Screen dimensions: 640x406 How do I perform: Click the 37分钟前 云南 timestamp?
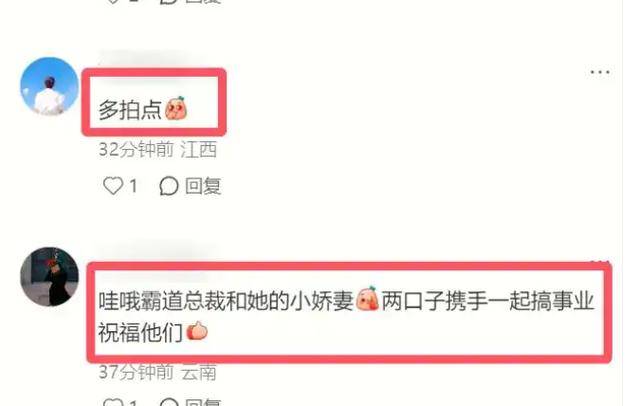[158, 372]
